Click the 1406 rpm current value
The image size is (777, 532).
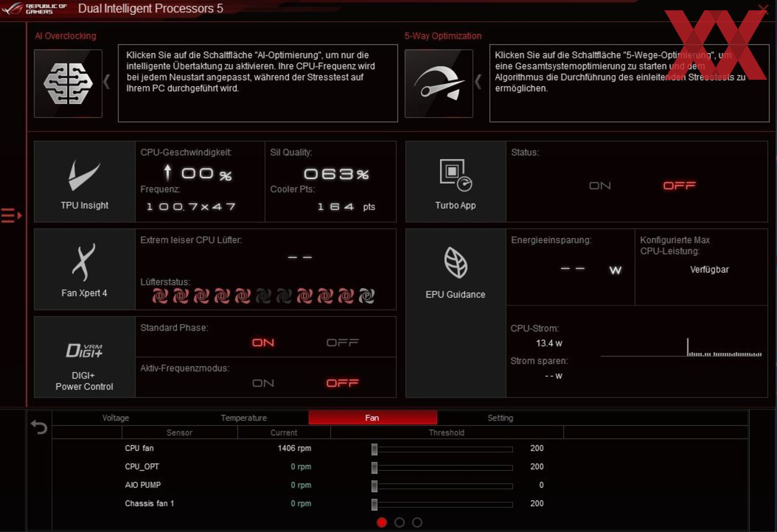coord(294,448)
